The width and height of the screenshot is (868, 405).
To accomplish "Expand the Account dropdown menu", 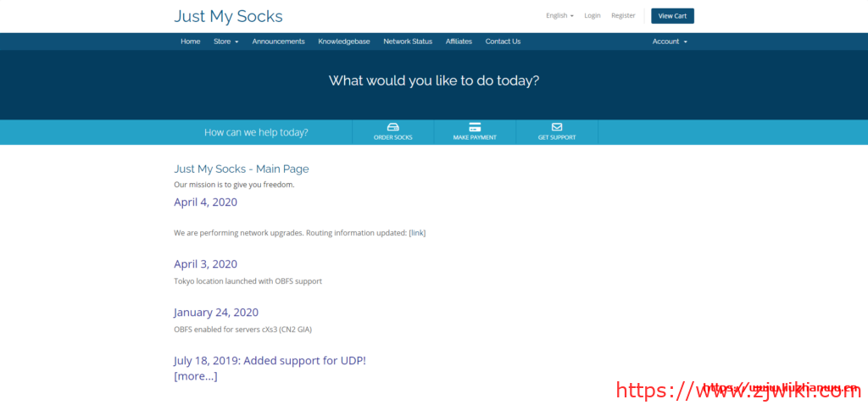I will 670,42.
